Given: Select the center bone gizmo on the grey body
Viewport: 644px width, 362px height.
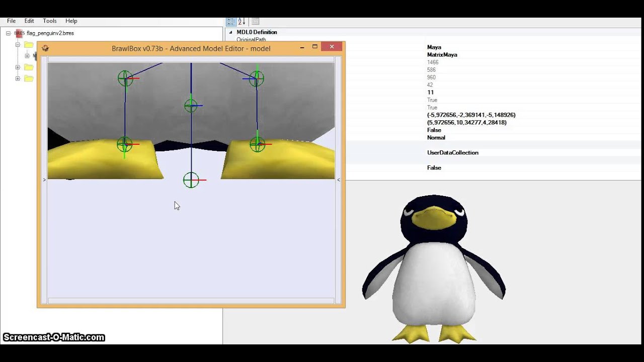Looking at the screenshot, I should [x=191, y=106].
